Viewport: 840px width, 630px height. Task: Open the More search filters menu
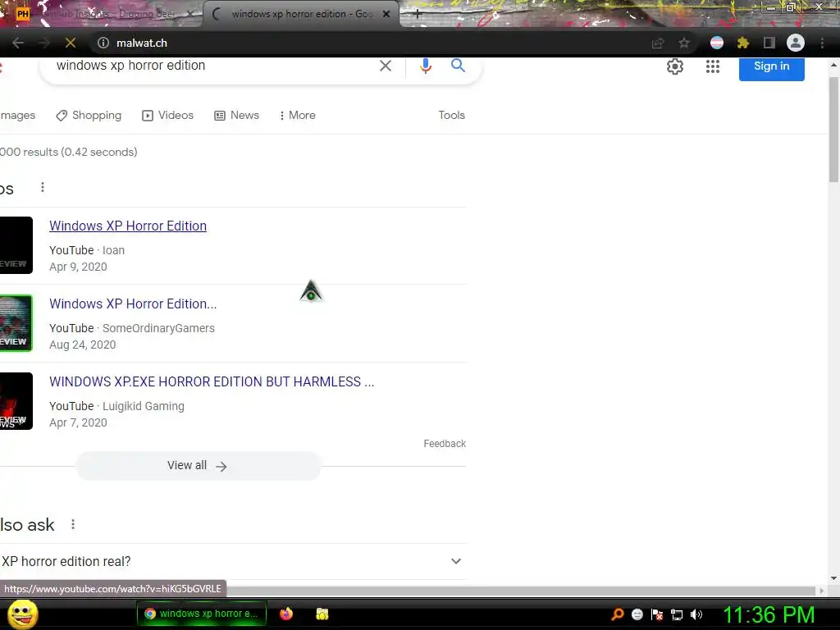pos(297,115)
